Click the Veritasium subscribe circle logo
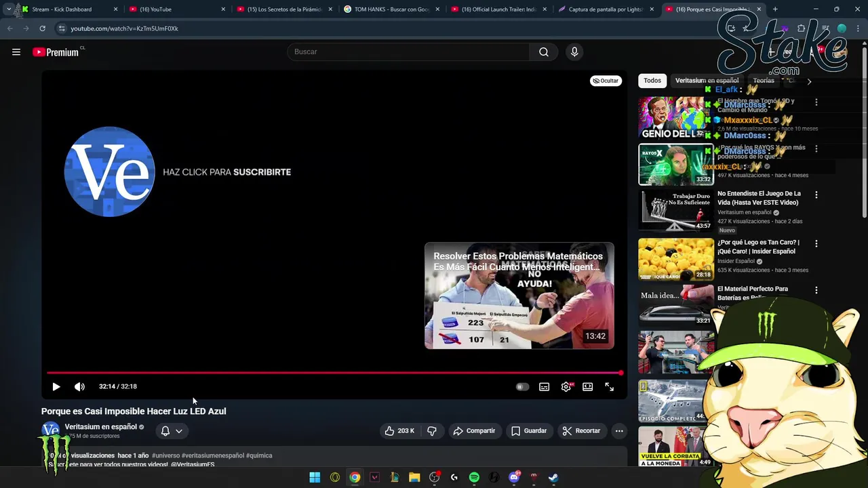This screenshot has width=868, height=488. coord(110,171)
